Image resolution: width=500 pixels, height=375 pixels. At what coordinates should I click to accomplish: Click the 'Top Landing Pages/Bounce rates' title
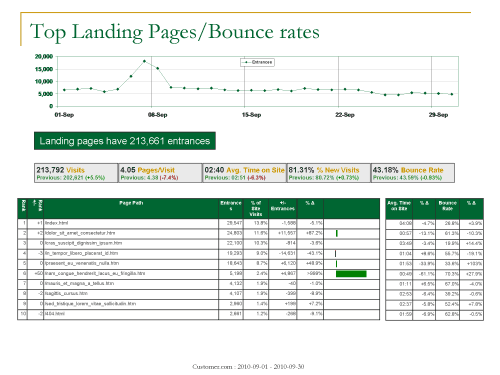[175, 32]
